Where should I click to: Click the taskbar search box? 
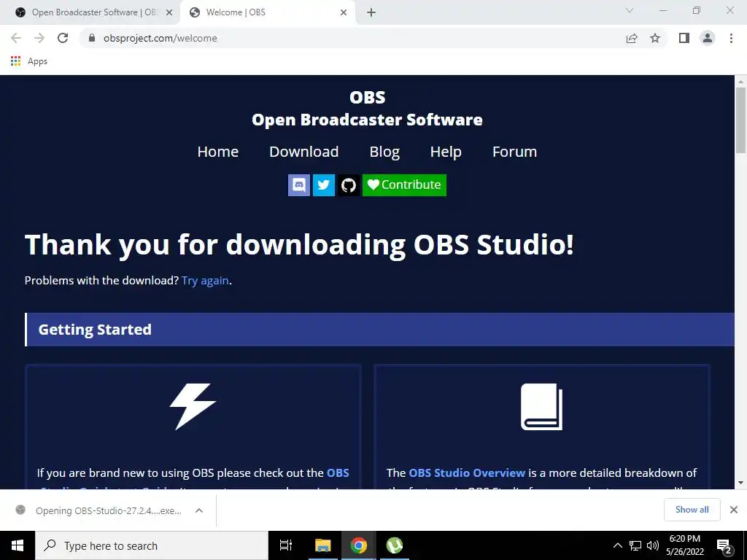tap(152, 545)
